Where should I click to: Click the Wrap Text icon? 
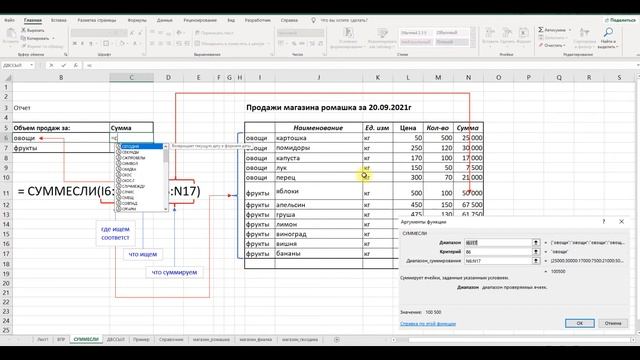(x=198, y=33)
